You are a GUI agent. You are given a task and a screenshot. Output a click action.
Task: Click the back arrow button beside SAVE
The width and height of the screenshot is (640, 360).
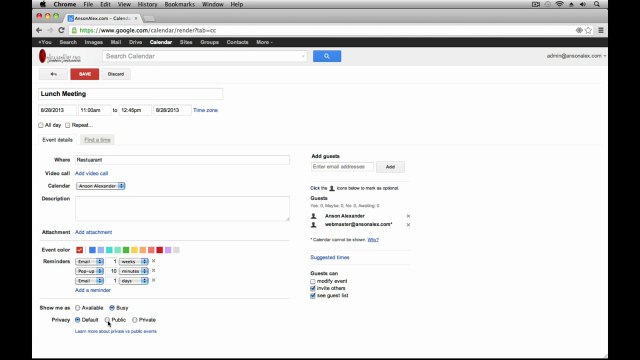[53, 74]
